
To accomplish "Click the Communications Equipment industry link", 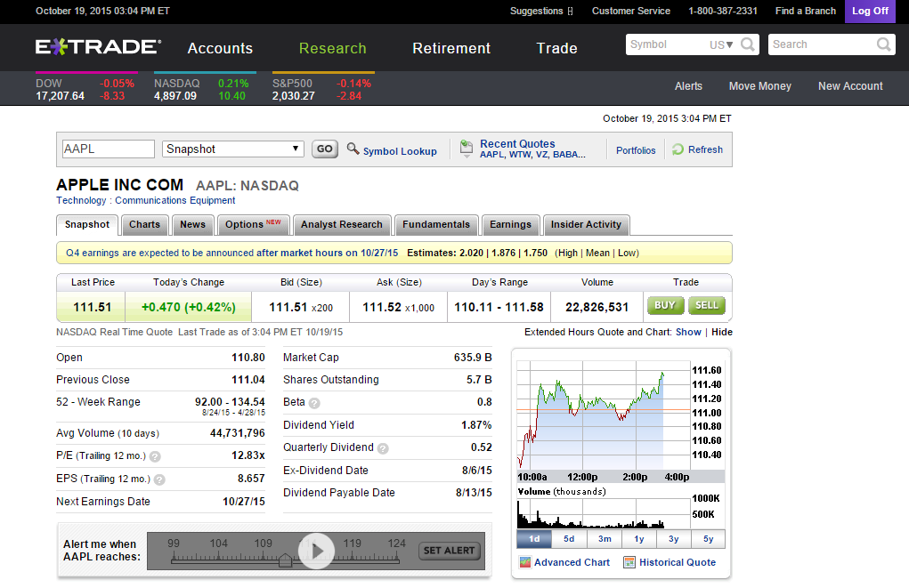I will pos(175,200).
